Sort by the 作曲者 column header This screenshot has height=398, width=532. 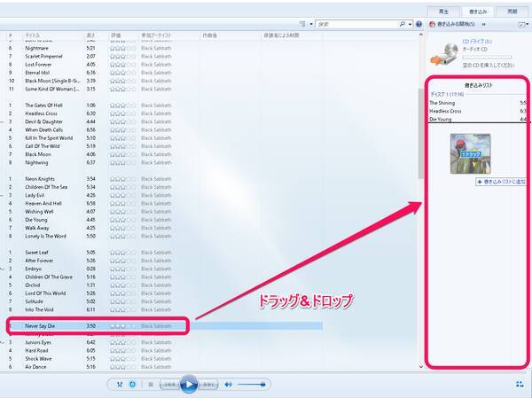[x=209, y=35]
